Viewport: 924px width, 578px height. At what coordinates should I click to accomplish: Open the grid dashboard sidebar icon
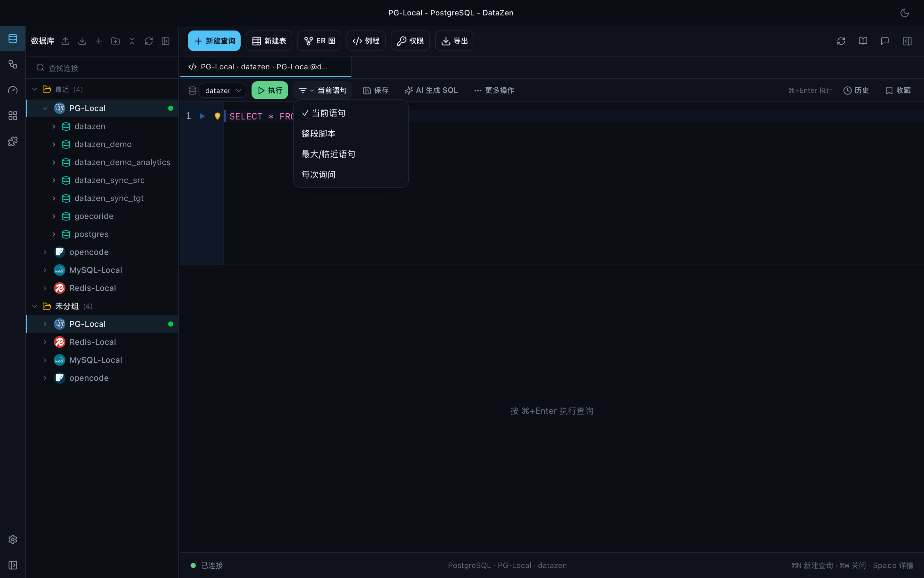pyautogui.click(x=13, y=116)
